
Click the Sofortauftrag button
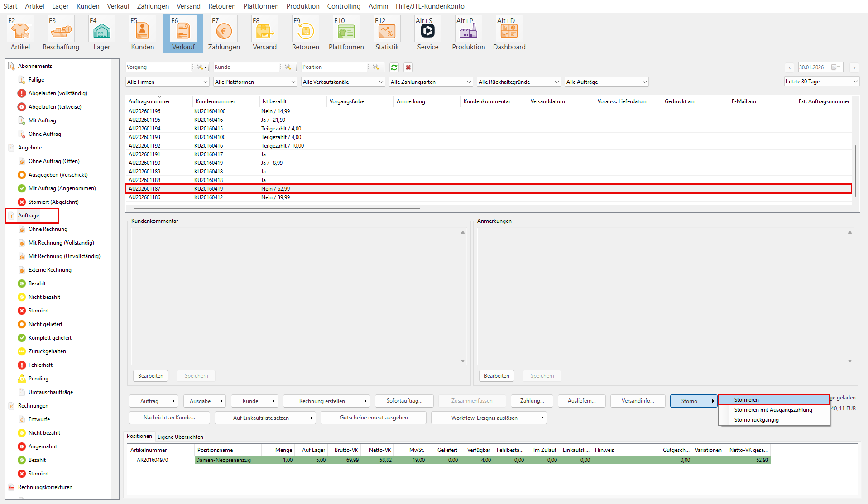tap(404, 401)
